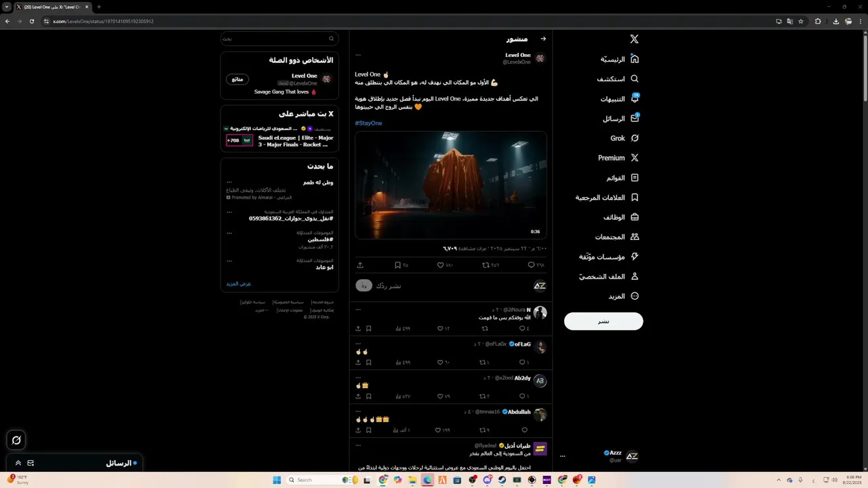The width and height of the screenshot is (868, 488).
Task: Reply to the Level One post
Action: [536, 265]
